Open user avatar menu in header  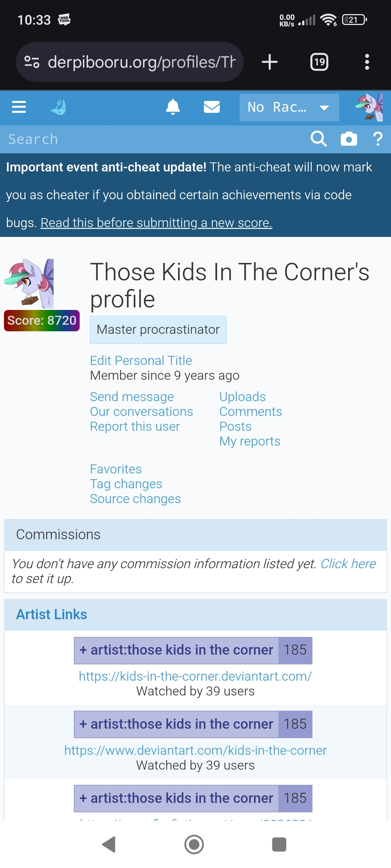click(x=369, y=107)
